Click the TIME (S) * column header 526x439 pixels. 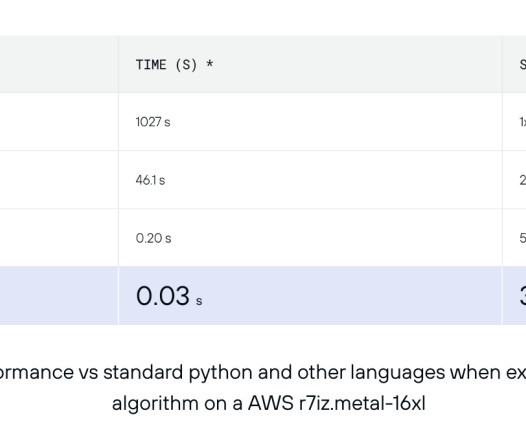coord(310,64)
